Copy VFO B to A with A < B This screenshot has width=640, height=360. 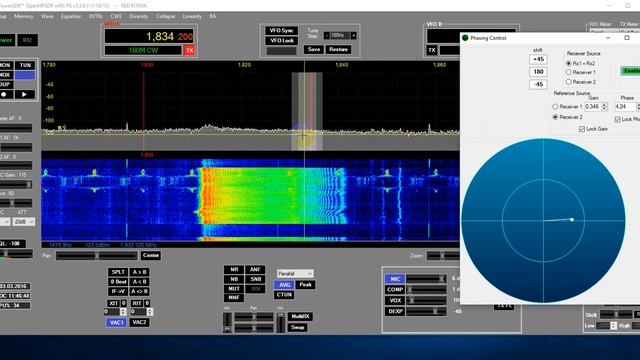tap(140, 282)
